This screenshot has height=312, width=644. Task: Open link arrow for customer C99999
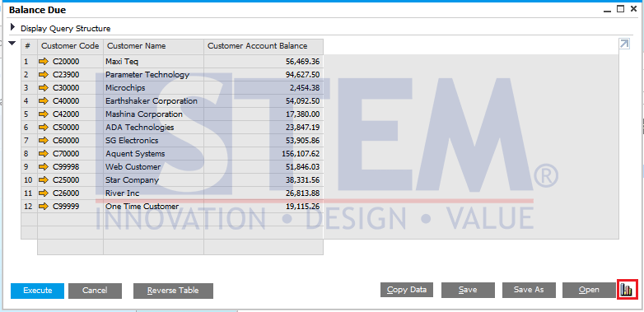(x=43, y=206)
